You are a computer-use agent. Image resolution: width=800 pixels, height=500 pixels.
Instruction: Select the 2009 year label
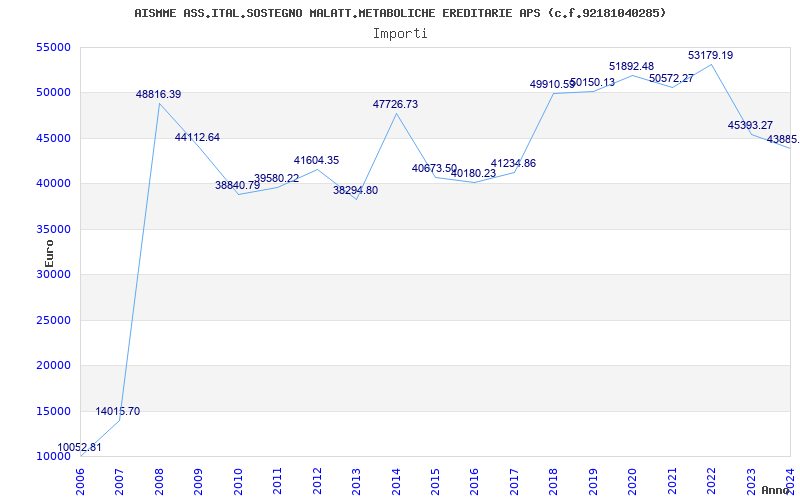pos(198,482)
